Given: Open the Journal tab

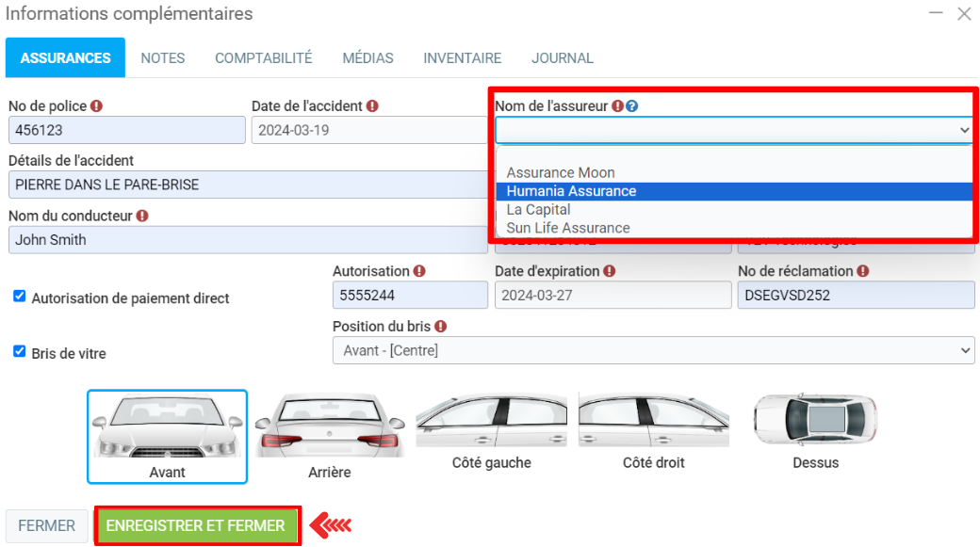Looking at the screenshot, I should [562, 58].
